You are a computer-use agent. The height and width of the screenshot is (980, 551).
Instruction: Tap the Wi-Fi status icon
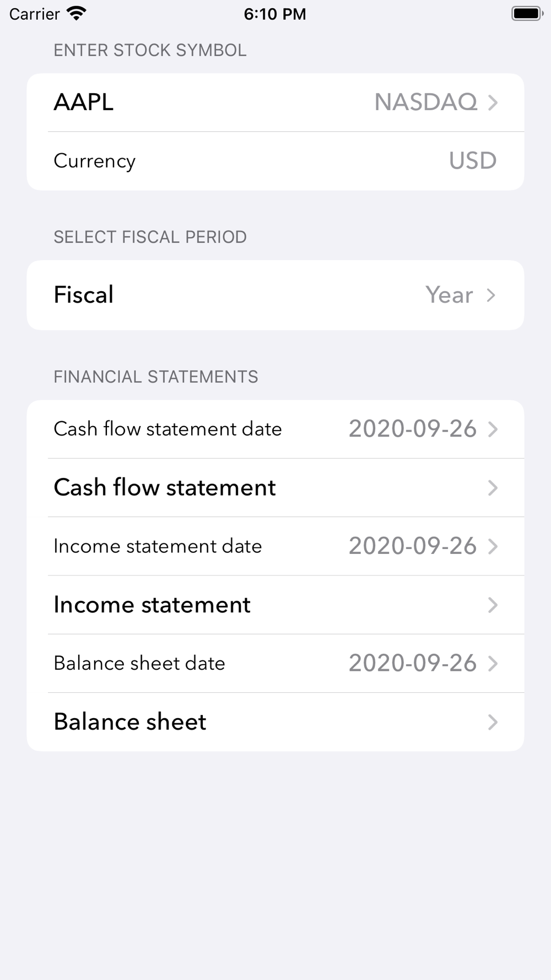coord(76,13)
